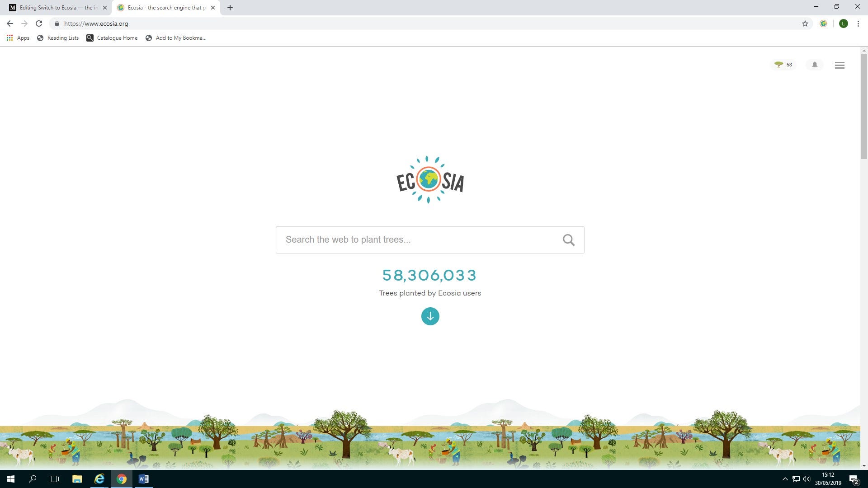Click the scroll-down arrow icon
This screenshot has width=868, height=488.
pyautogui.click(x=430, y=316)
